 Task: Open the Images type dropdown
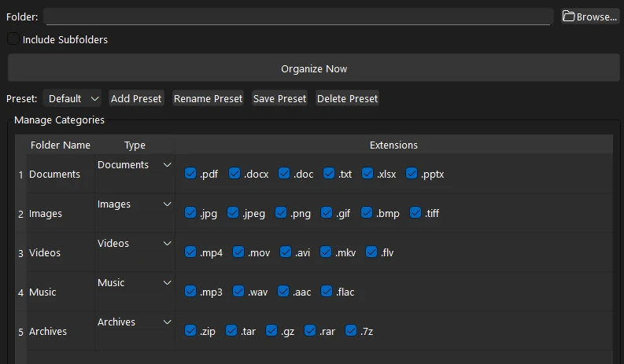coord(135,204)
